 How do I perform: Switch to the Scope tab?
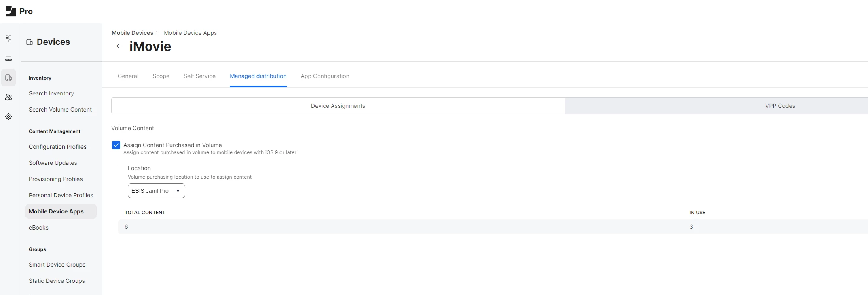click(161, 76)
